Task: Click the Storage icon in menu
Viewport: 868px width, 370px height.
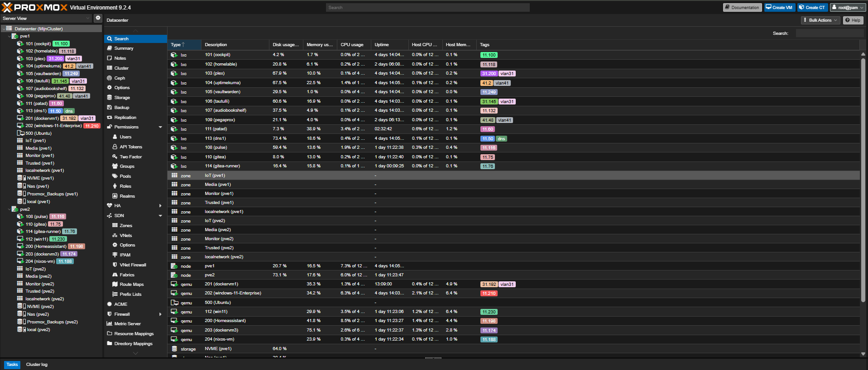Action: tap(110, 98)
